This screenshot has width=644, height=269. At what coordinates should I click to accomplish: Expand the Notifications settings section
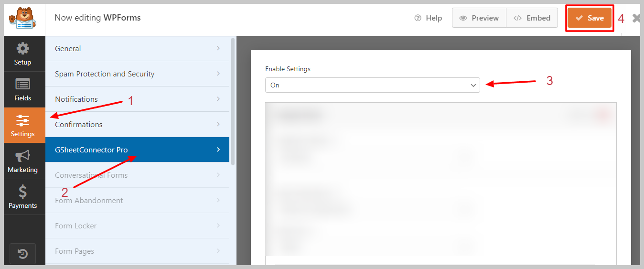137,99
